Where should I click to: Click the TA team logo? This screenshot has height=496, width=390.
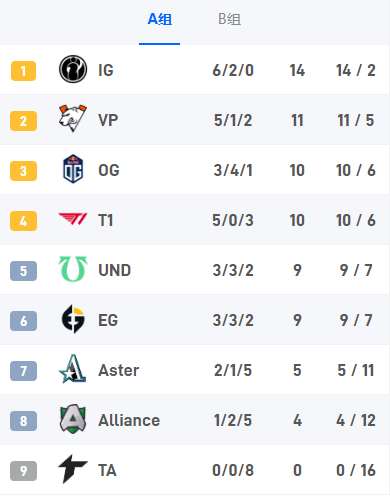tap(73, 469)
